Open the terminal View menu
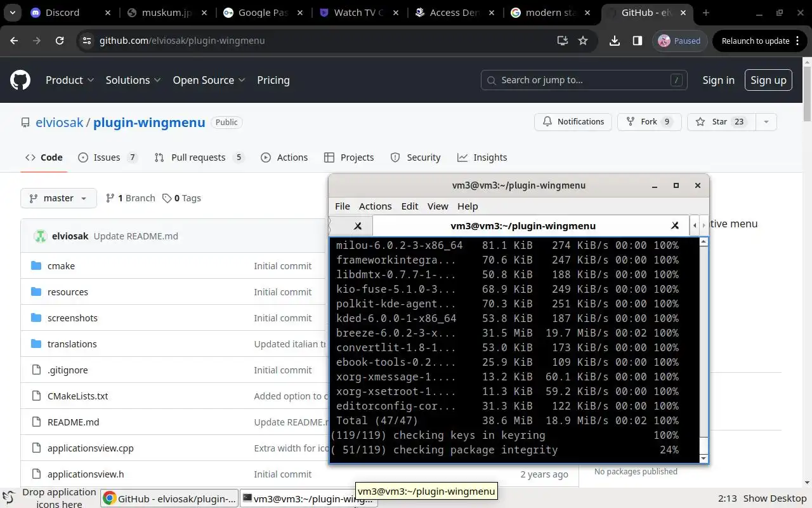 pyautogui.click(x=438, y=206)
